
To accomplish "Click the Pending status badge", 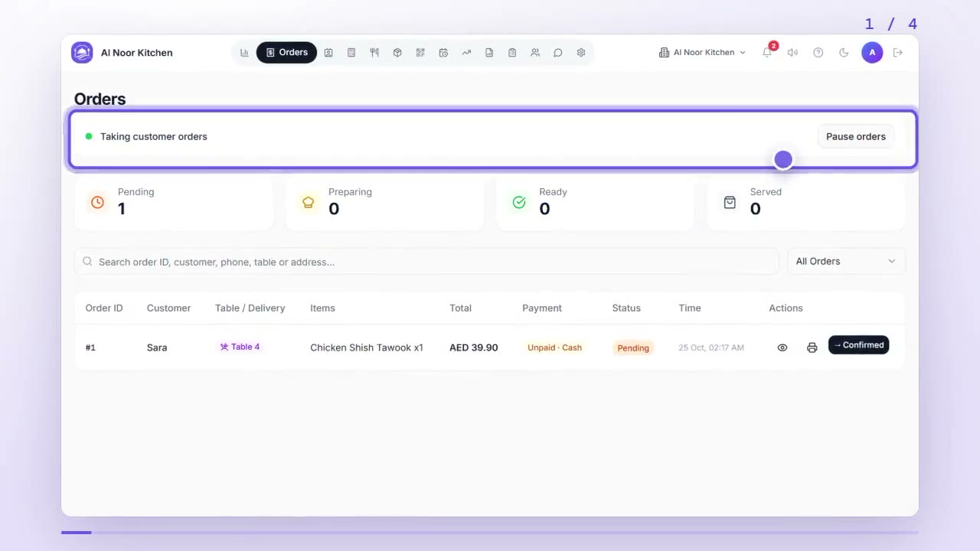I will click(633, 347).
